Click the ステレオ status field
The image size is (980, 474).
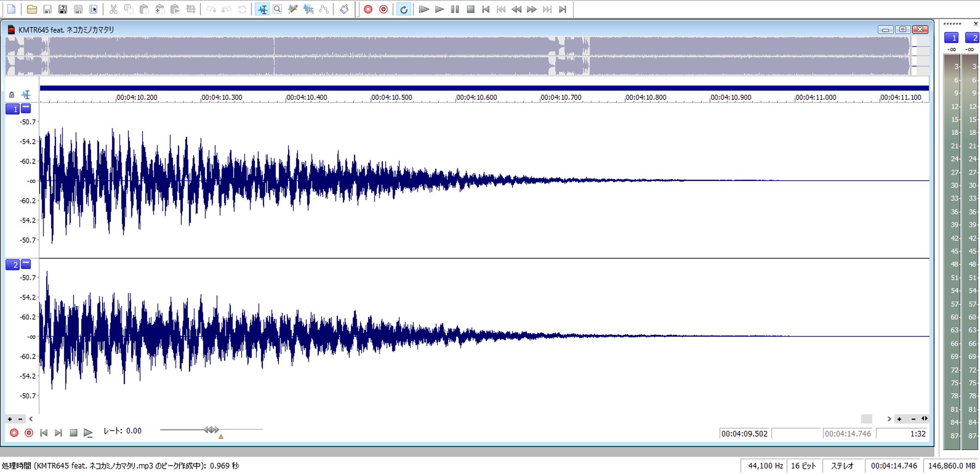(843, 466)
